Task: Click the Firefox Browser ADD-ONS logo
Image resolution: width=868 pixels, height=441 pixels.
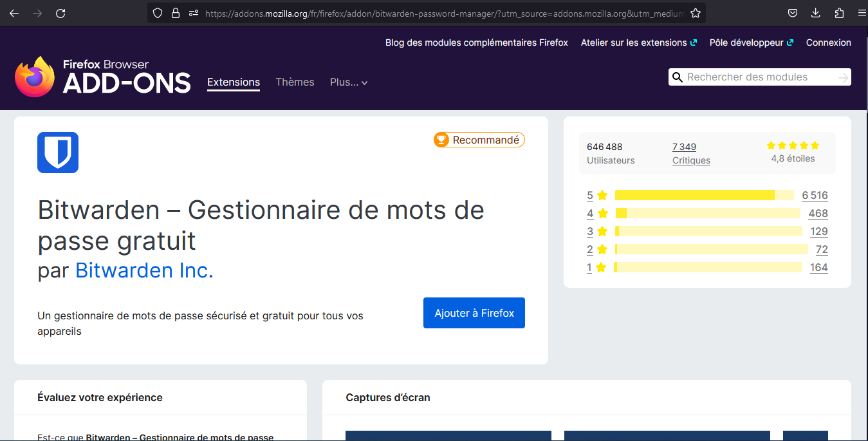Action: [103, 77]
